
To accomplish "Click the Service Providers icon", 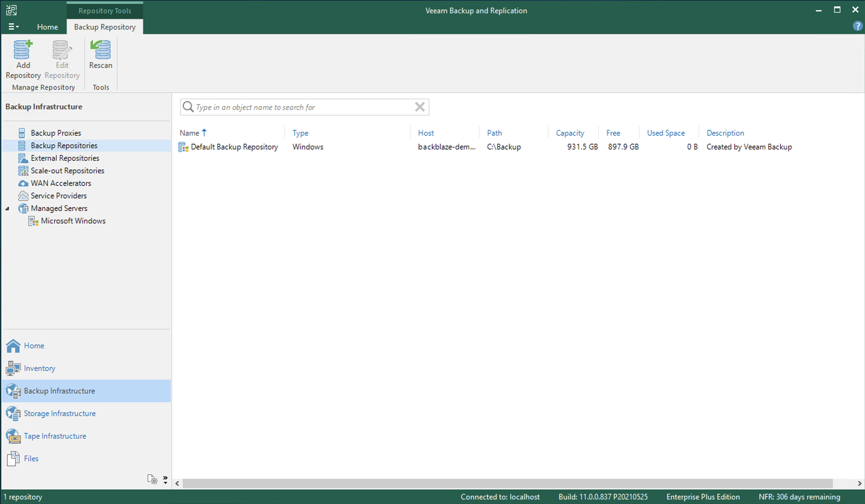I will click(x=23, y=196).
